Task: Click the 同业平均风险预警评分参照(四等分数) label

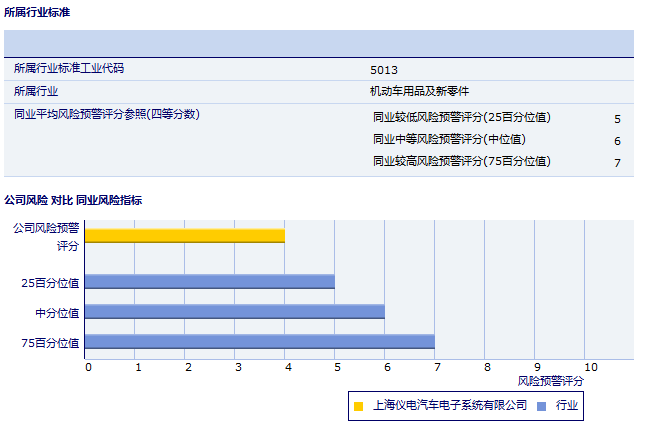Action: click(107, 114)
